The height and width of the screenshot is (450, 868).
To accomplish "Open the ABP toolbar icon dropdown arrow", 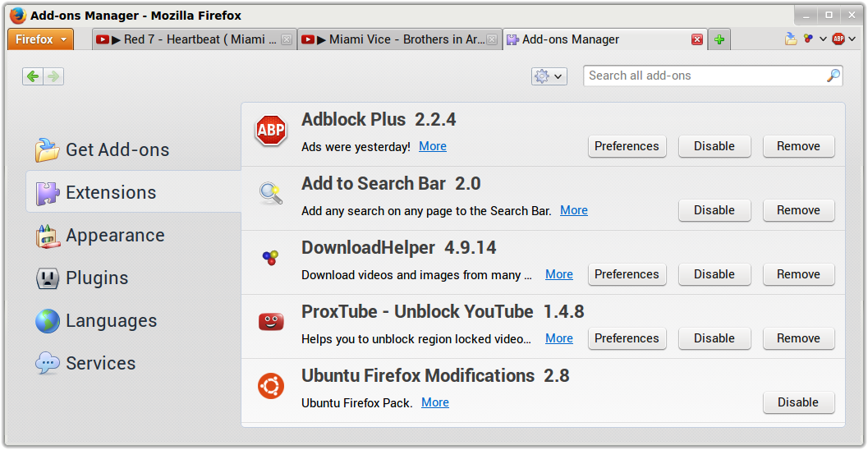I will coord(852,39).
